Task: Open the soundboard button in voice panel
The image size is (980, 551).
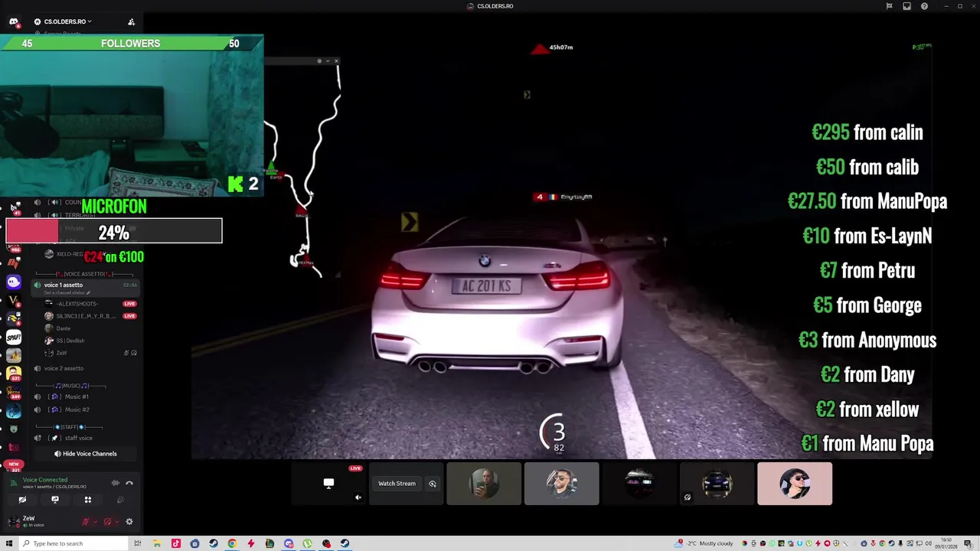Action: 120,500
